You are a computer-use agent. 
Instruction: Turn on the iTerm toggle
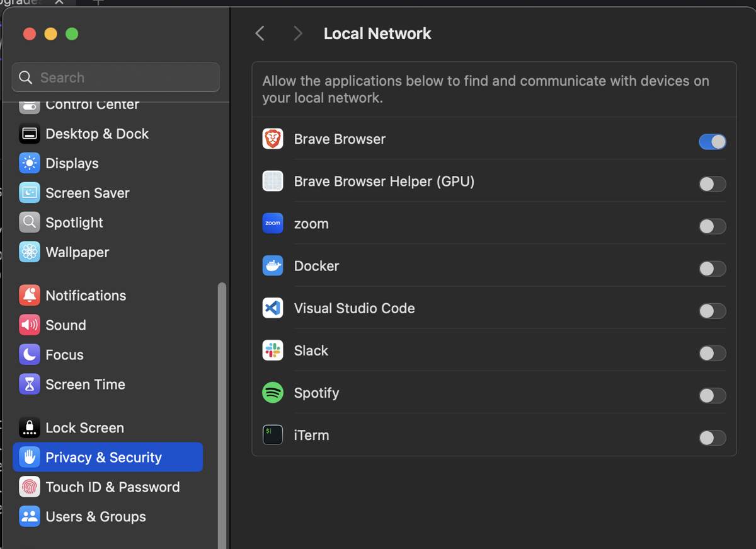(713, 437)
